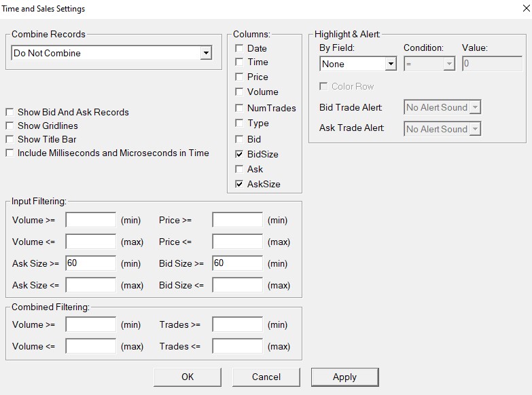Tick the Time column checkbox

click(x=239, y=62)
